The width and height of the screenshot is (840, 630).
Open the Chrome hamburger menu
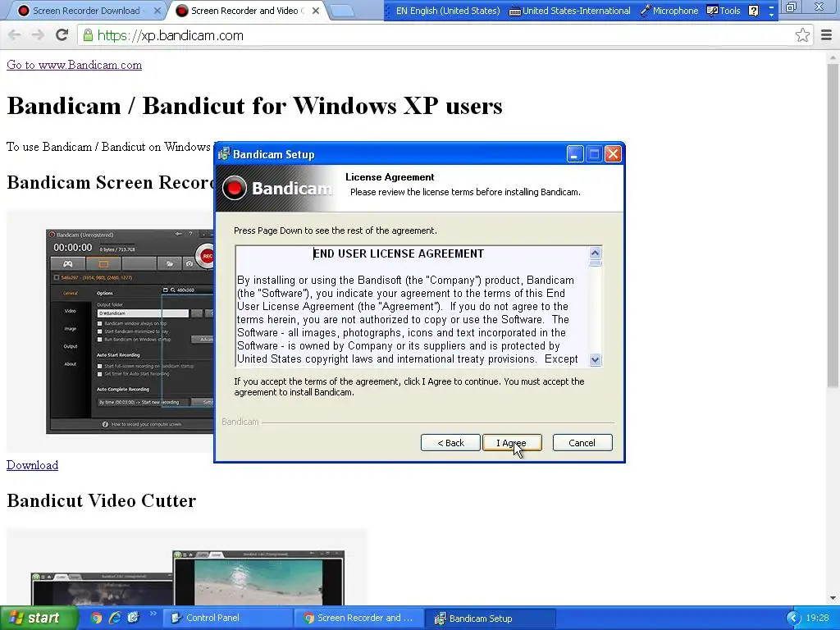coord(826,35)
